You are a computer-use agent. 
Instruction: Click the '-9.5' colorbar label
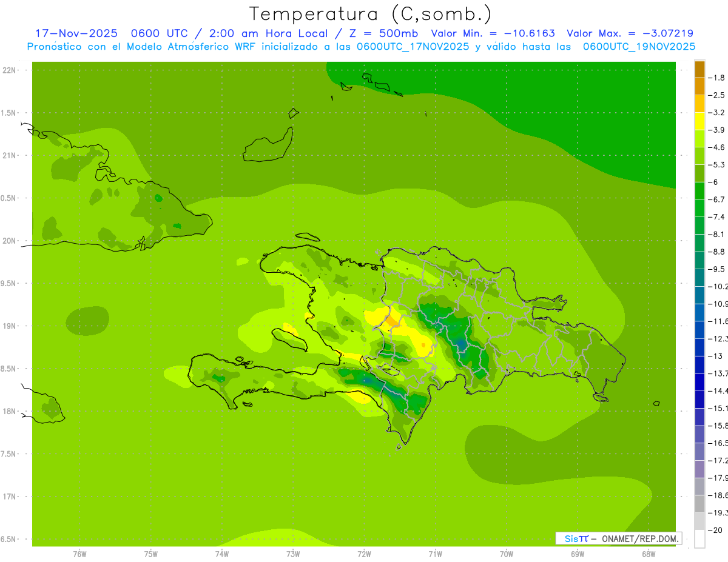point(716,269)
